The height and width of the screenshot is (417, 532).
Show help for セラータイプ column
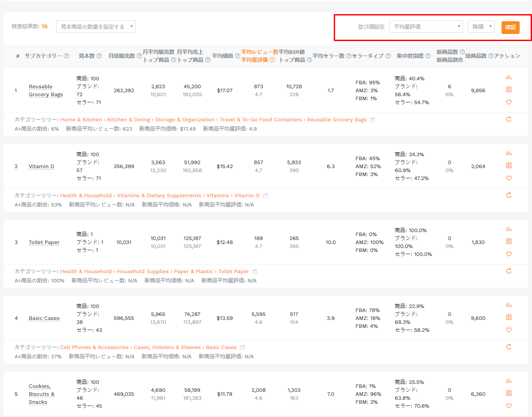(388, 56)
